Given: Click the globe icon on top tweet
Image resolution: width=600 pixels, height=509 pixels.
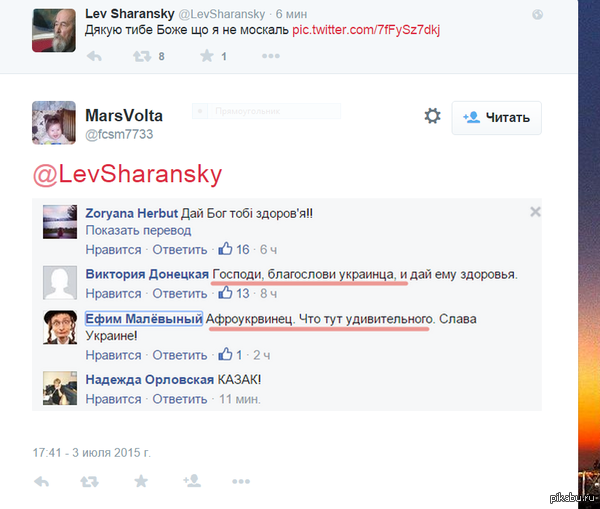Looking at the screenshot, I should point(537,15).
